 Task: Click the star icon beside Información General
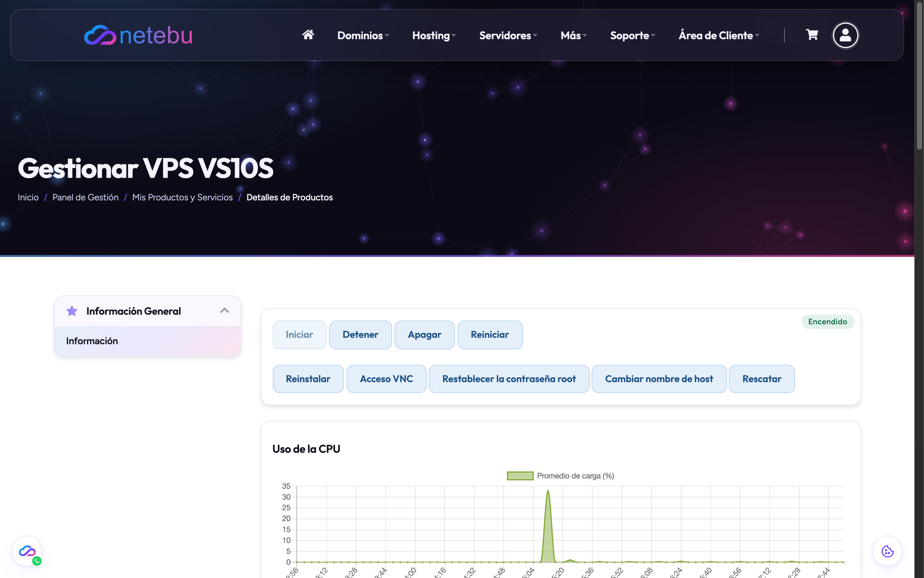[x=72, y=311]
